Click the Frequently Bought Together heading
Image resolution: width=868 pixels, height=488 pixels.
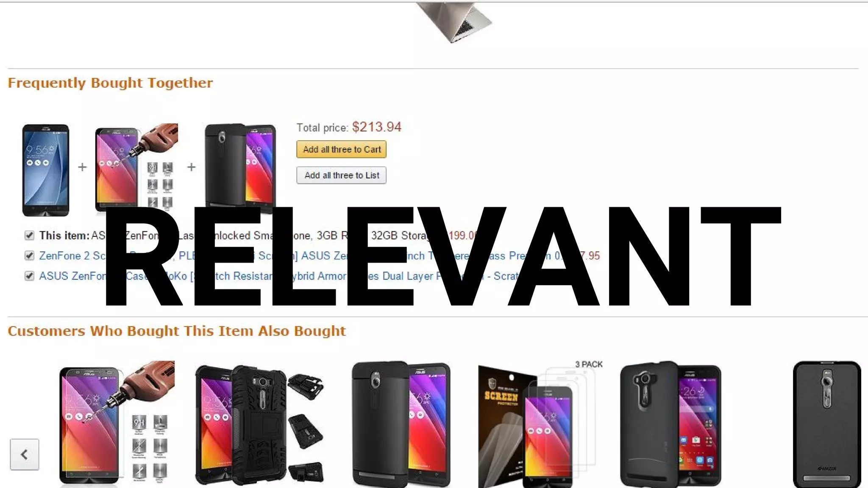[x=110, y=83]
